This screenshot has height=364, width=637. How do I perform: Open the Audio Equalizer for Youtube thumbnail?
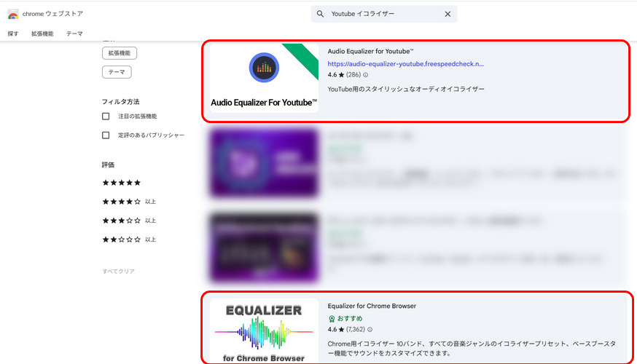264,78
